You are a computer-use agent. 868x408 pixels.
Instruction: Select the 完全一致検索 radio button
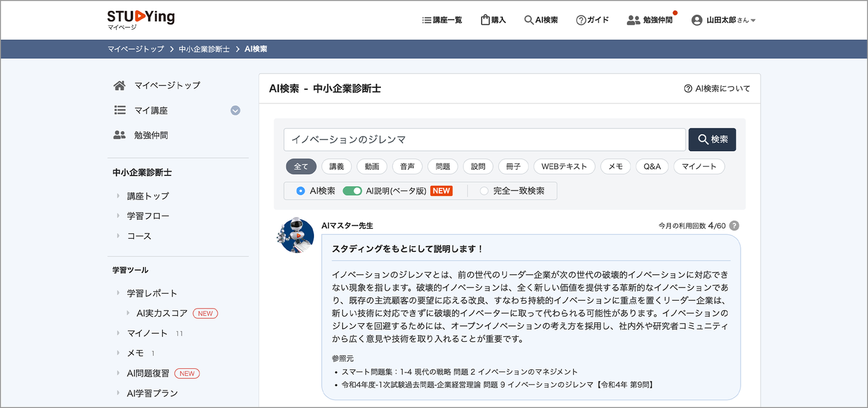pyautogui.click(x=483, y=190)
